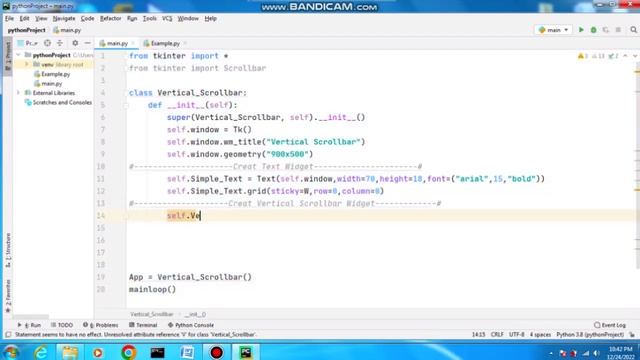Open the Help menu
The height and width of the screenshot is (360, 640).
pyautogui.click(x=210, y=18)
